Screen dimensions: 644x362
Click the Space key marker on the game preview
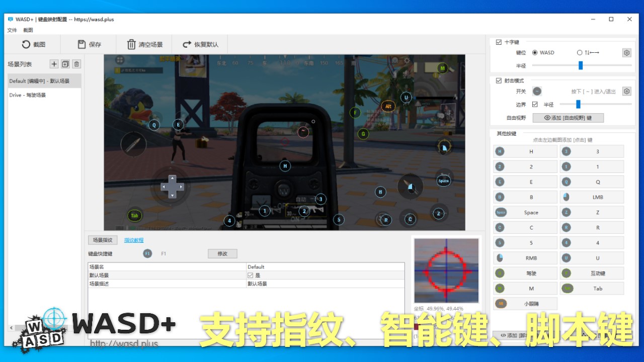pyautogui.click(x=443, y=181)
